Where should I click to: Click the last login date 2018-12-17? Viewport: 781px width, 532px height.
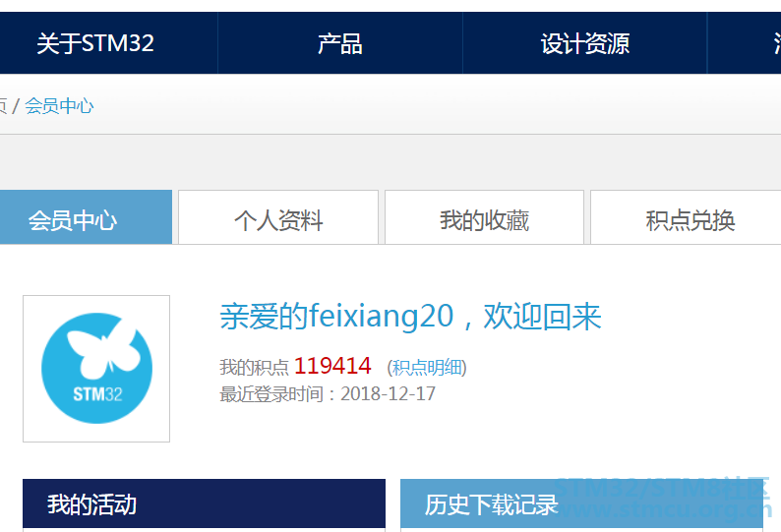coord(388,394)
